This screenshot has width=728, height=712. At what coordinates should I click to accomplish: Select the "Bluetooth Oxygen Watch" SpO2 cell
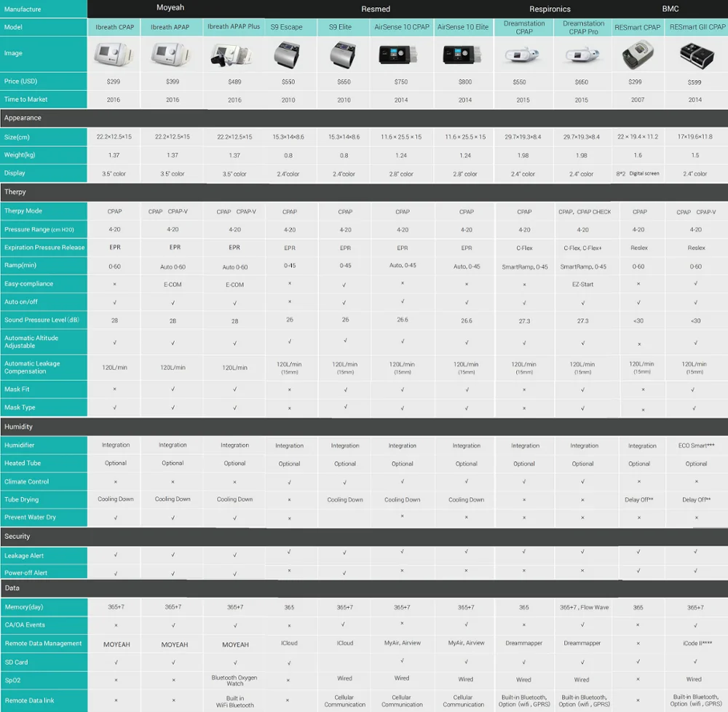(x=234, y=681)
